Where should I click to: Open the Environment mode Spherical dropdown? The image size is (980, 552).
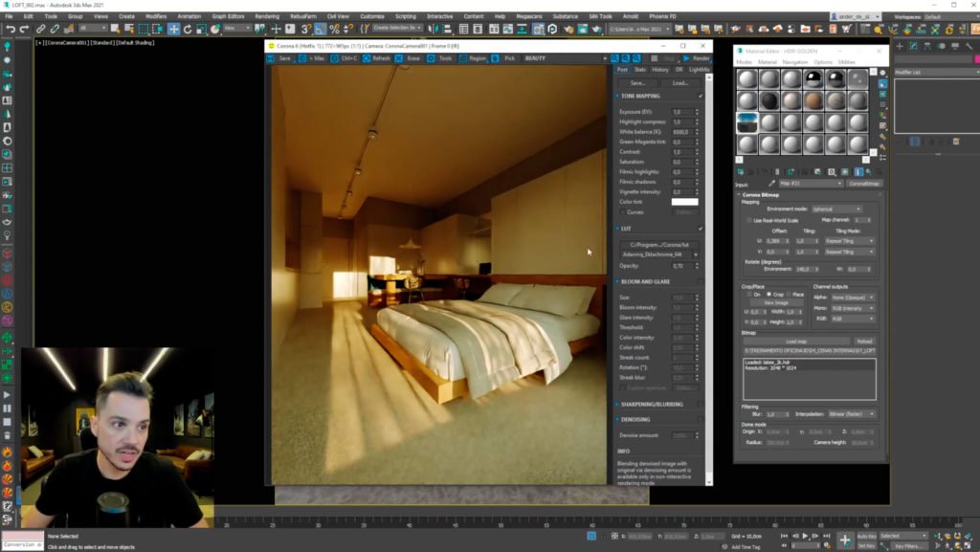pos(837,209)
